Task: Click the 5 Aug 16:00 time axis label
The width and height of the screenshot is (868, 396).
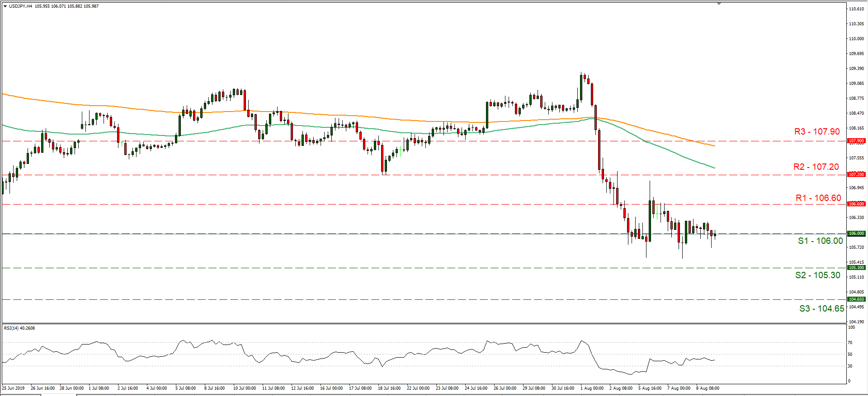Action: pos(650,388)
